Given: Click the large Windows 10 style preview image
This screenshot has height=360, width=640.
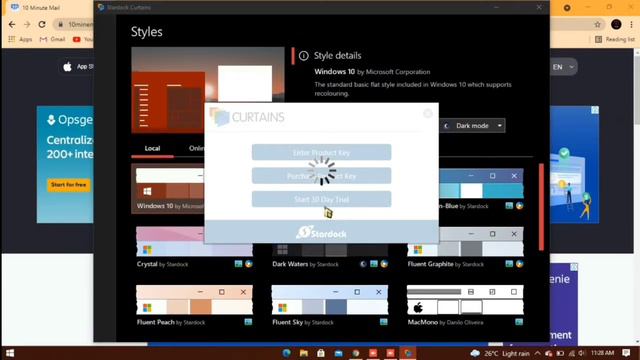Looking at the screenshot, I should pos(208,90).
